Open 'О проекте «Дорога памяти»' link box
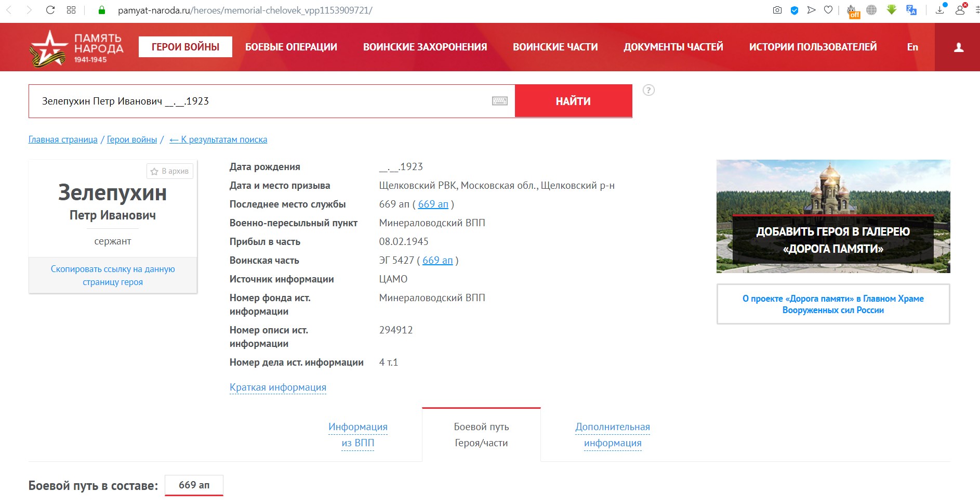 [x=833, y=304]
